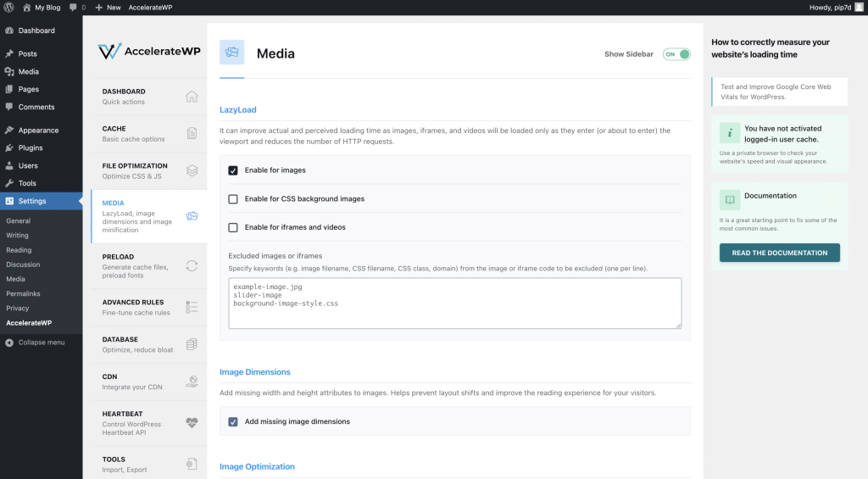The width and height of the screenshot is (868, 479).
Task: Switch to the ADVANCED RULES tab
Action: 149,308
